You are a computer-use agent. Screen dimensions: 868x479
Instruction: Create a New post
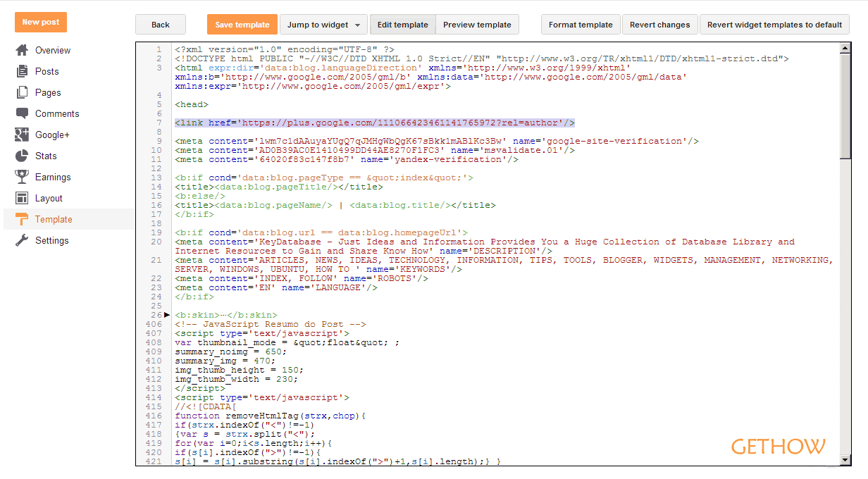click(x=41, y=22)
